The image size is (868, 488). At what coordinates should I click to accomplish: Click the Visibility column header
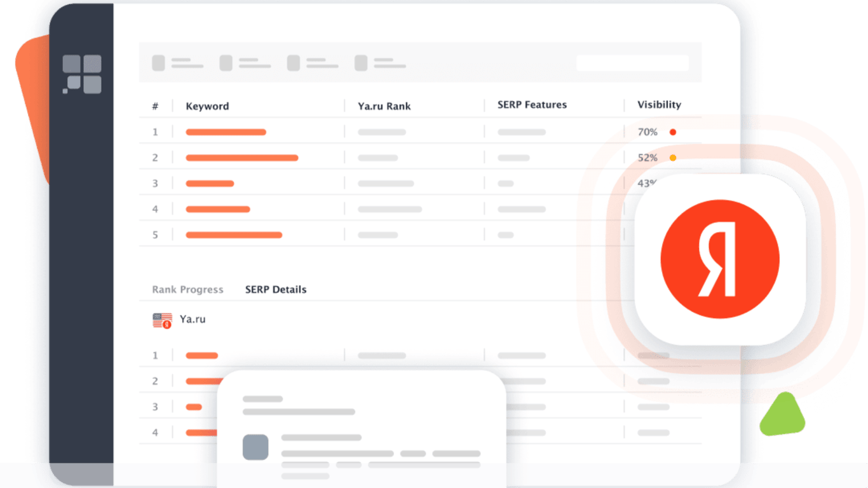(x=659, y=105)
